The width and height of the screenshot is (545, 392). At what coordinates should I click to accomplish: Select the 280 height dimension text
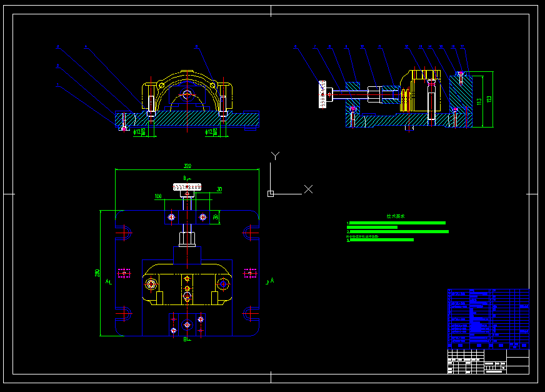coord(97,273)
